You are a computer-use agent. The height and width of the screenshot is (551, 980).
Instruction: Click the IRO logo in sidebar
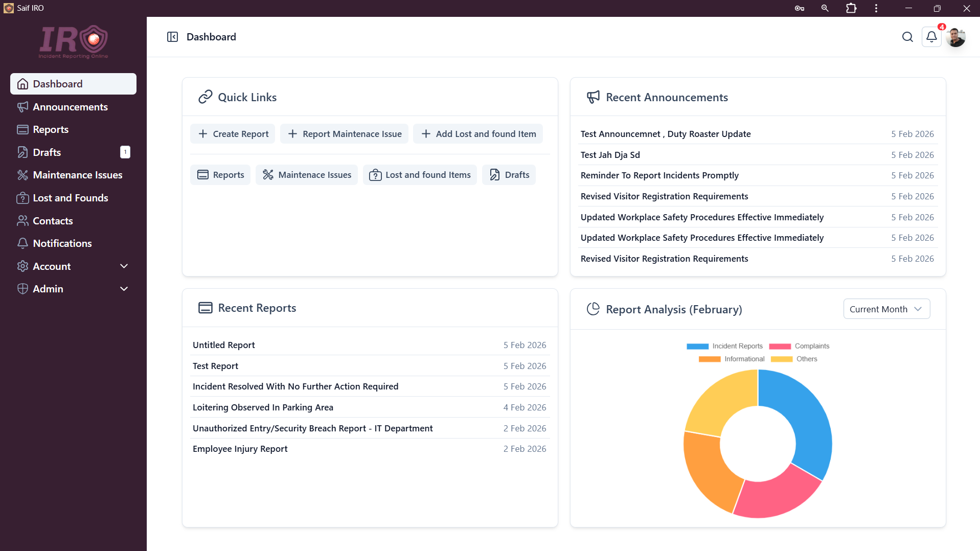coord(74,42)
